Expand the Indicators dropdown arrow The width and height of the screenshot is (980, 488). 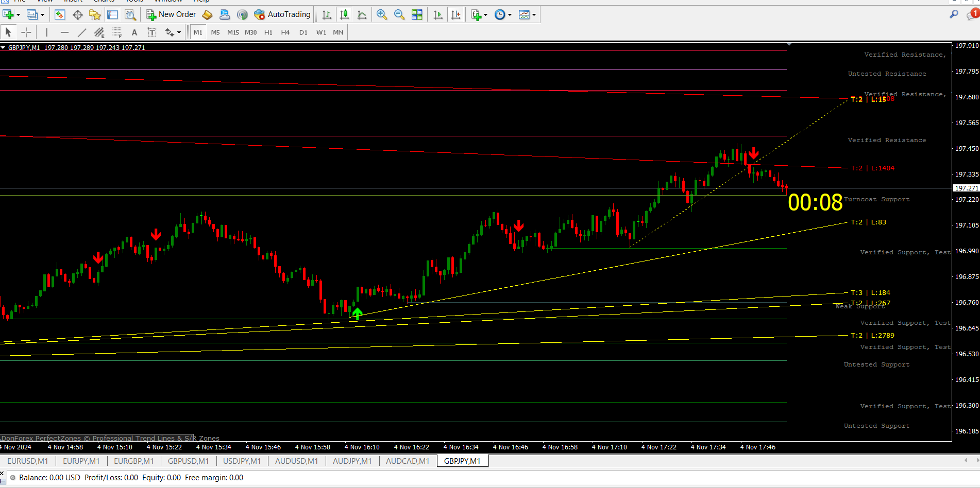point(485,15)
